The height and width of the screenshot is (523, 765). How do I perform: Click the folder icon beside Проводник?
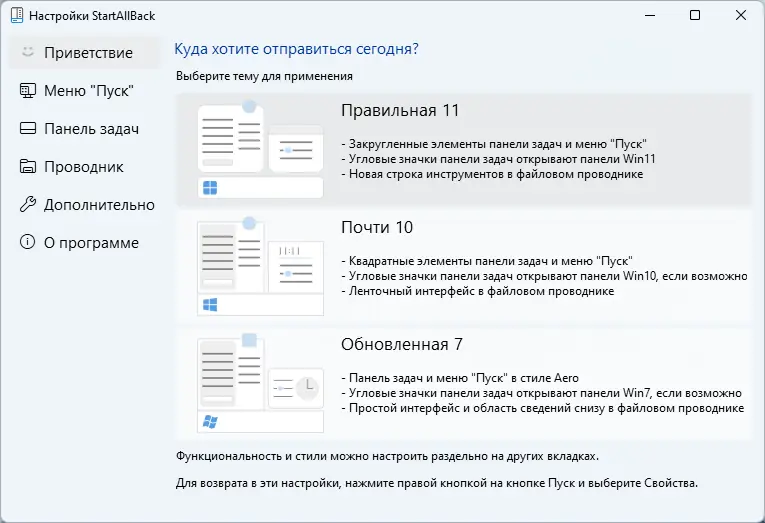(28, 166)
